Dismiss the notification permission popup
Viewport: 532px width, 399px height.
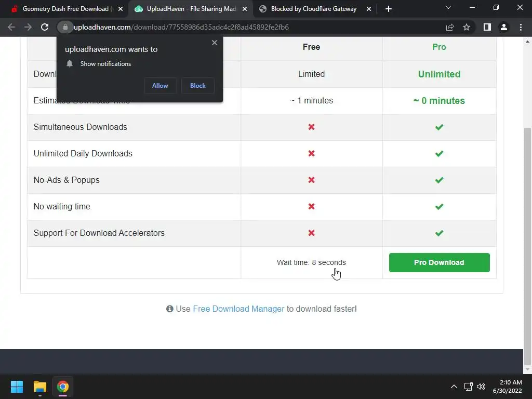click(x=215, y=43)
